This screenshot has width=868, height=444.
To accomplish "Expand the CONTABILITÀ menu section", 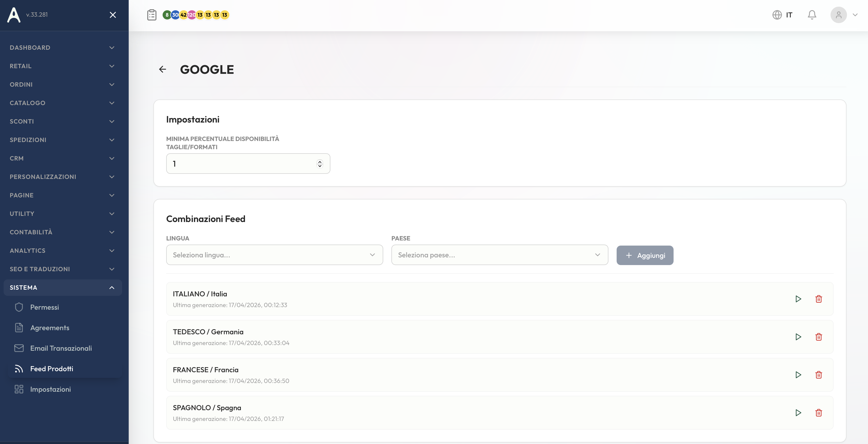I will tap(63, 232).
